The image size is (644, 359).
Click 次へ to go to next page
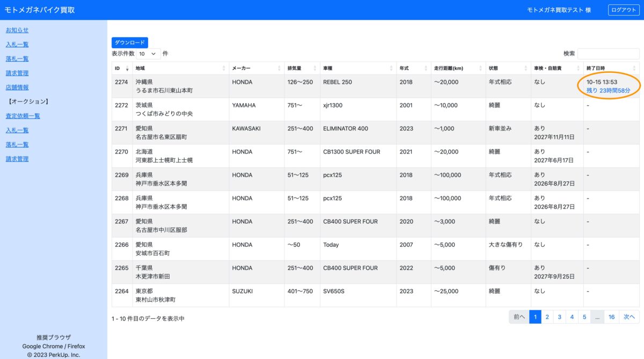629,317
